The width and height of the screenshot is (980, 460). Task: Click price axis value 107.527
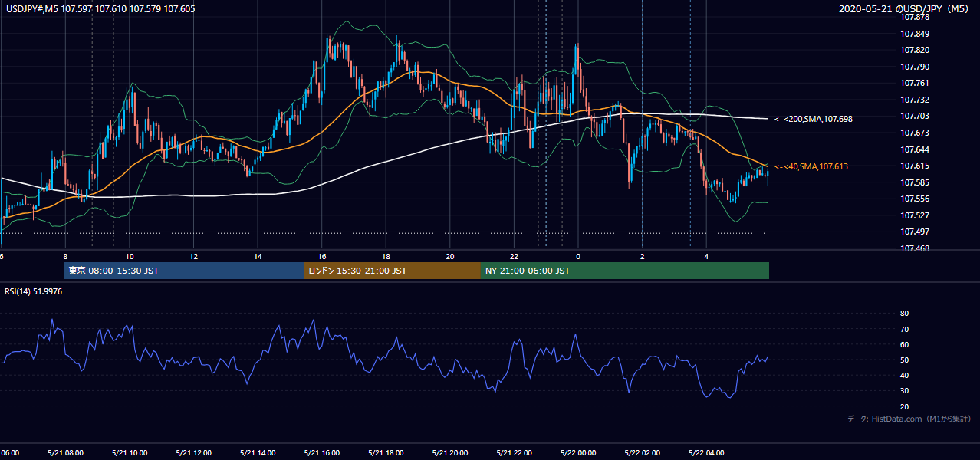pos(916,215)
